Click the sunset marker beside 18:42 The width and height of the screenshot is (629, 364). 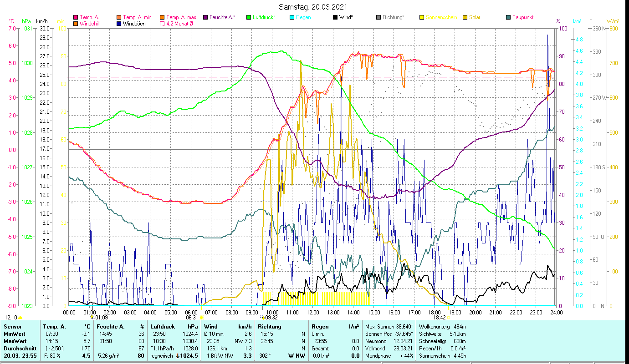[448, 318]
